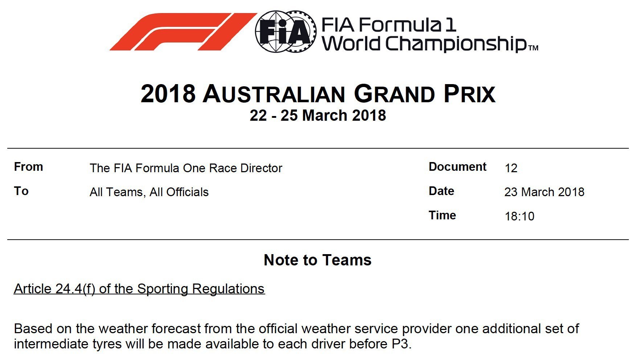The height and width of the screenshot is (364, 643).
Task: Click the Time field label
Action: tap(442, 215)
